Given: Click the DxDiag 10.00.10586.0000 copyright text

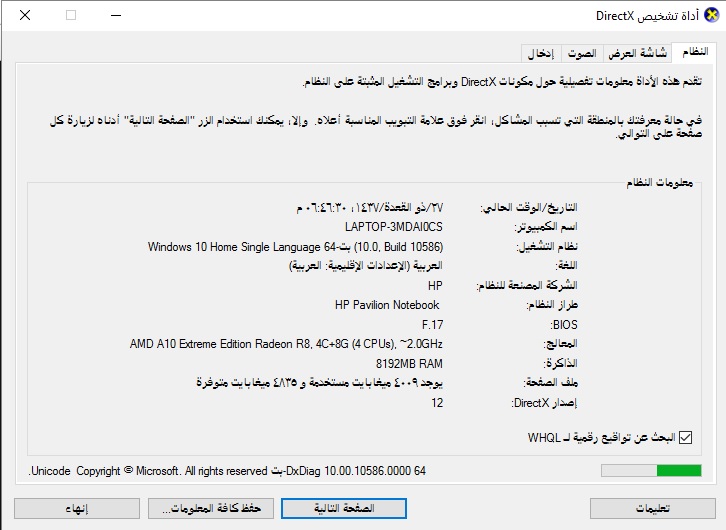Looking at the screenshot, I should tap(227, 471).
